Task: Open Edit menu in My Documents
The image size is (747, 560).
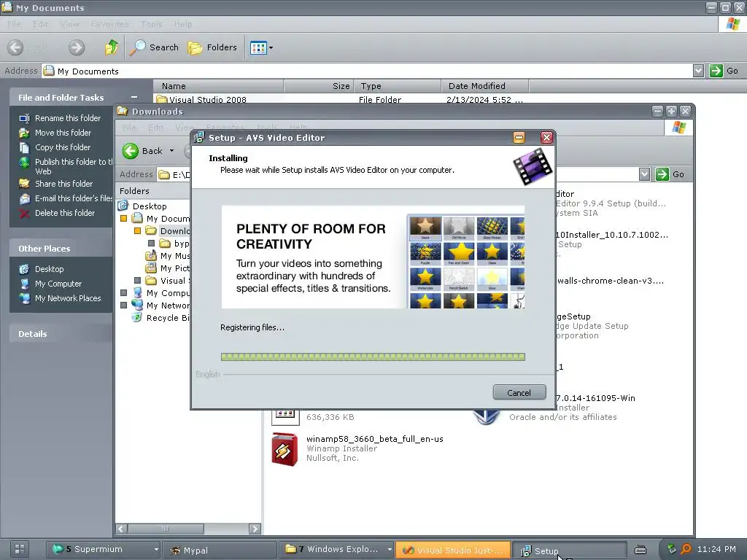Action: tap(41, 24)
